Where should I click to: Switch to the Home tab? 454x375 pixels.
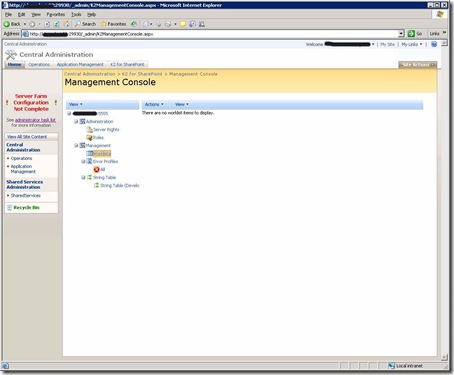(14, 64)
